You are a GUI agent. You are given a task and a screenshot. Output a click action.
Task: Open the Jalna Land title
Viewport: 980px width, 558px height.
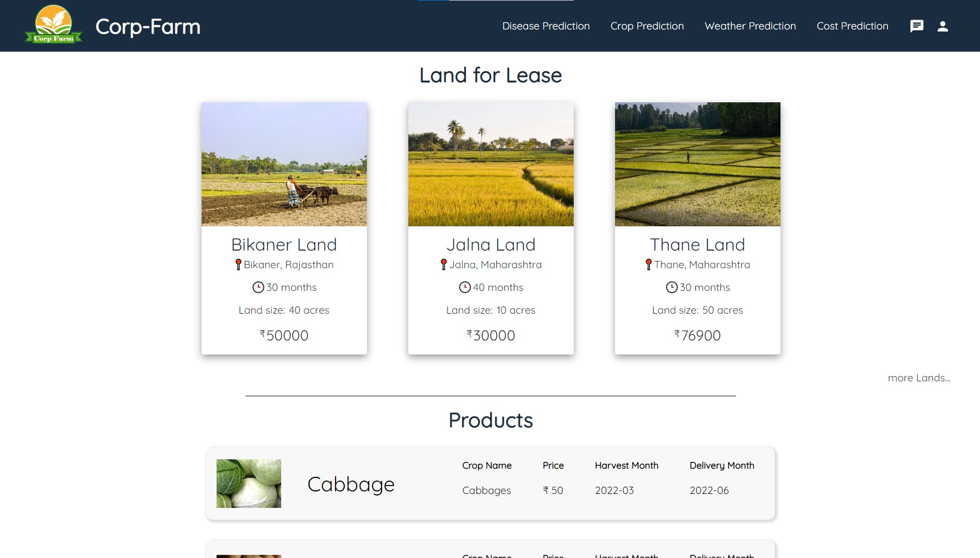pos(491,244)
